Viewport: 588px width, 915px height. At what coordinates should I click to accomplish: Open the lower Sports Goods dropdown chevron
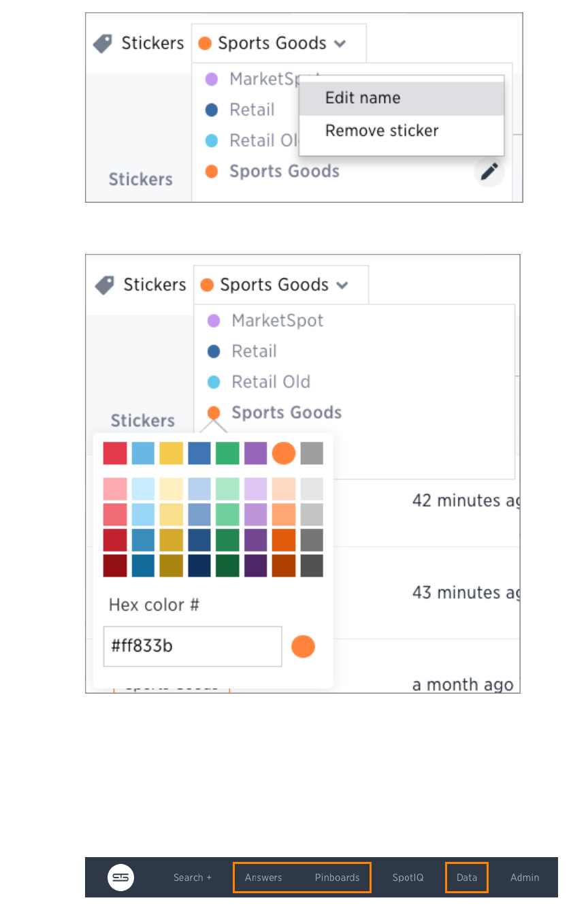[x=342, y=285]
